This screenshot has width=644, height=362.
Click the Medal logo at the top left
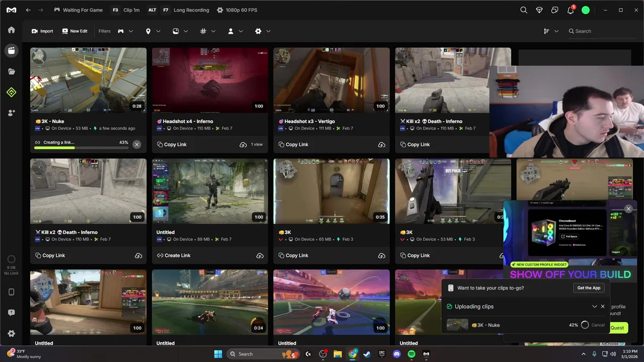(x=11, y=10)
